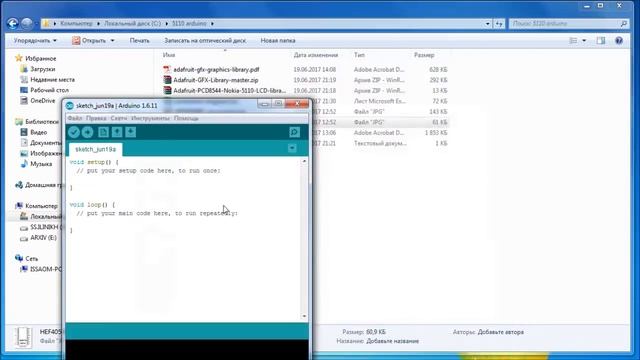Select Adafruit-PCD8544-Nokia-5110-LCD zip file

[x=229, y=91]
